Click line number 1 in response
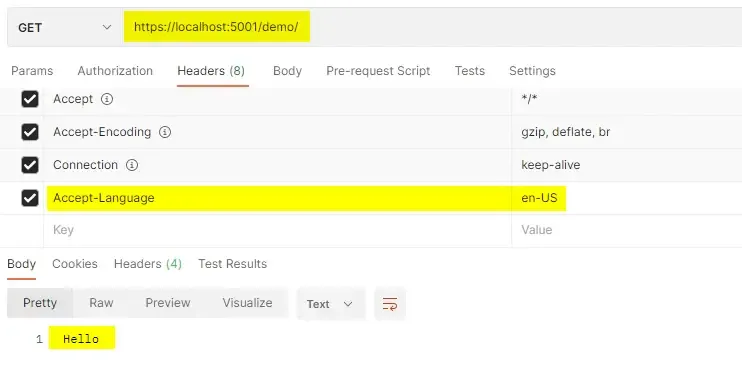The image size is (742, 388). tap(39, 339)
